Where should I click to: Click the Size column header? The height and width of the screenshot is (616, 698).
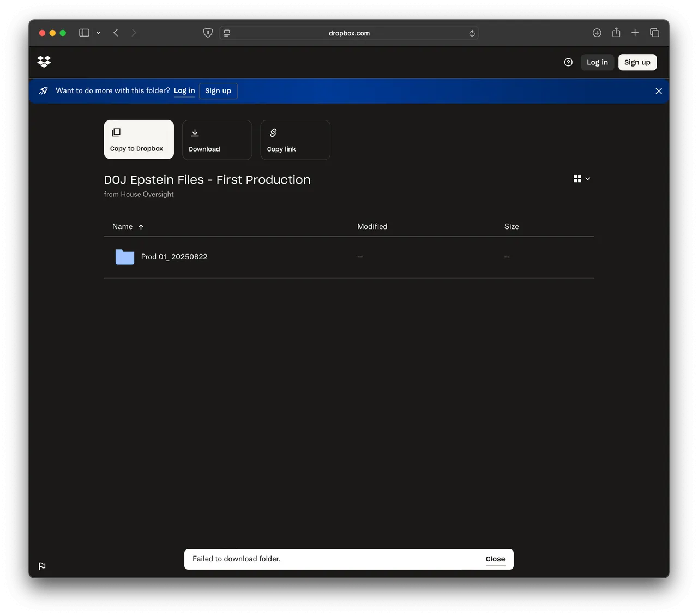point(512,227)
